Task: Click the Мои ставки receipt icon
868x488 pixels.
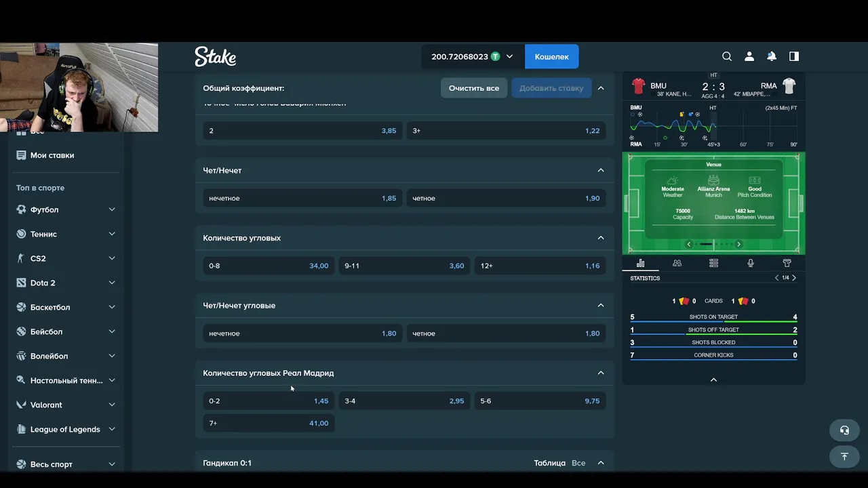Action: point(22,155)
